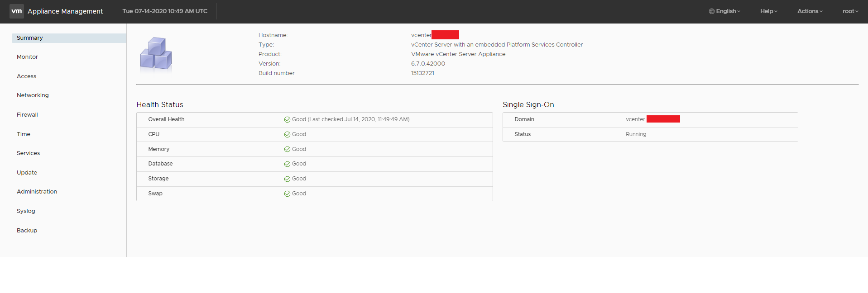Click the green check icon in Storage row
868x293 pixels.
[287, 179]
